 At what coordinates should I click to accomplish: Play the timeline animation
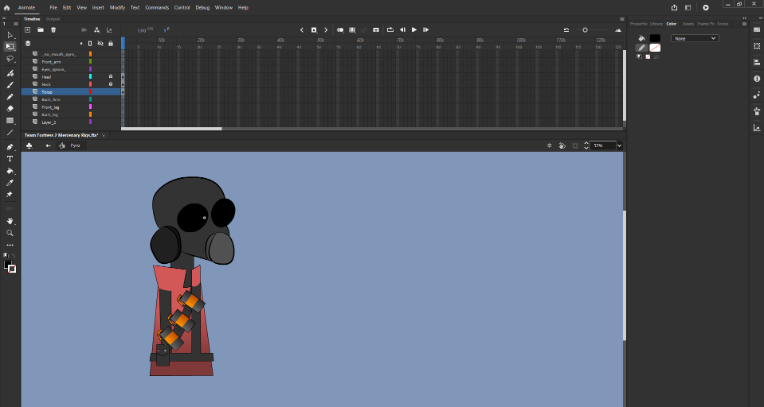pos(414,30)
